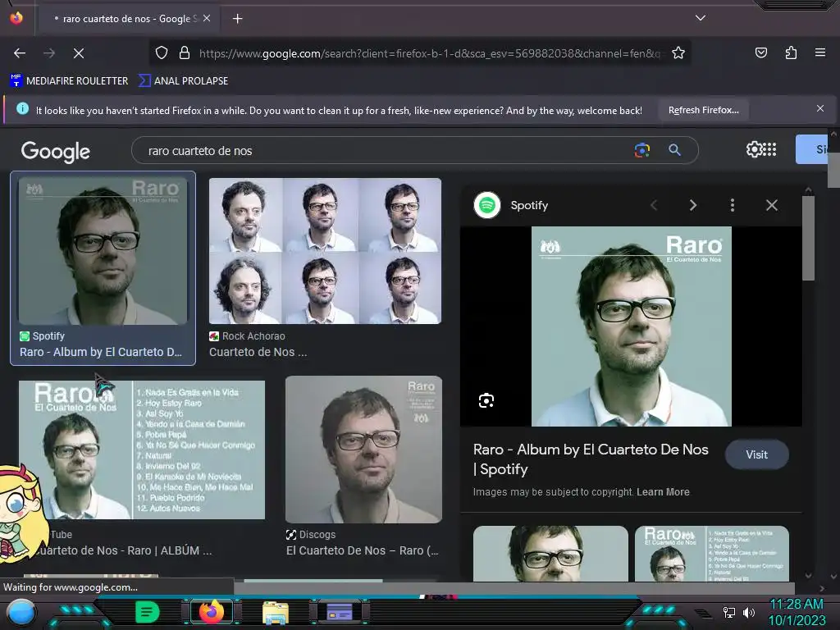Image resolution: width=840 pixels, height=630 pixels.
Task: Go back to the previous page
Action: point(20,53)
